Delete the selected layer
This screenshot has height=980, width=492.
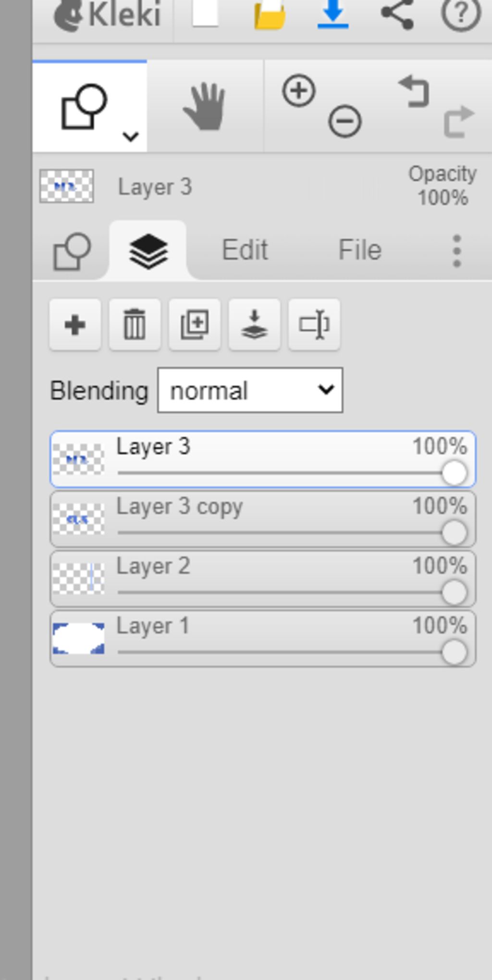[x=135, y=325]
